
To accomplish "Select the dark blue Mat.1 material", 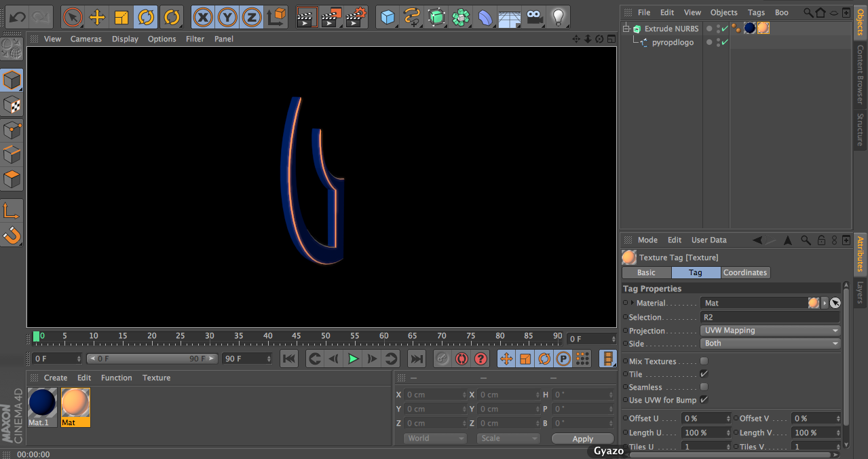I will (x=42, y=403).
